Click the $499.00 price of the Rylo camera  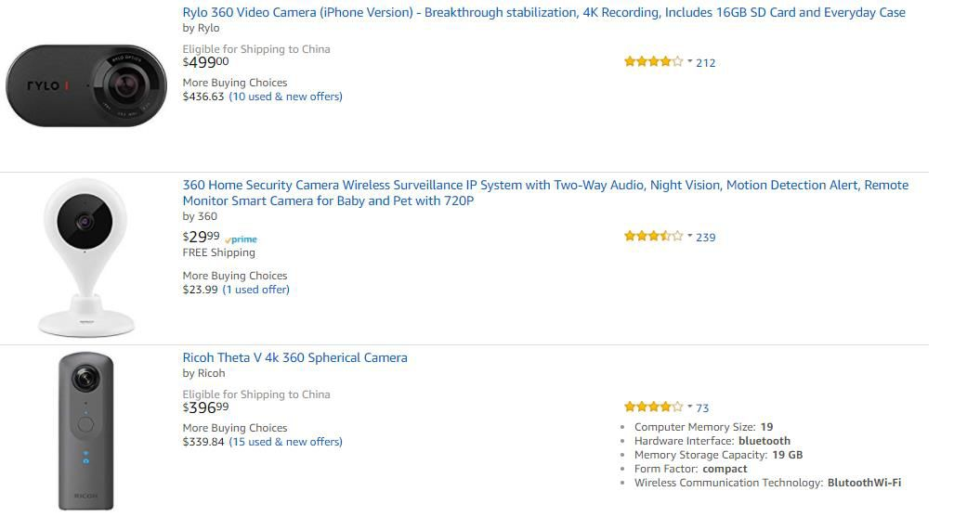tap(205, 62)
